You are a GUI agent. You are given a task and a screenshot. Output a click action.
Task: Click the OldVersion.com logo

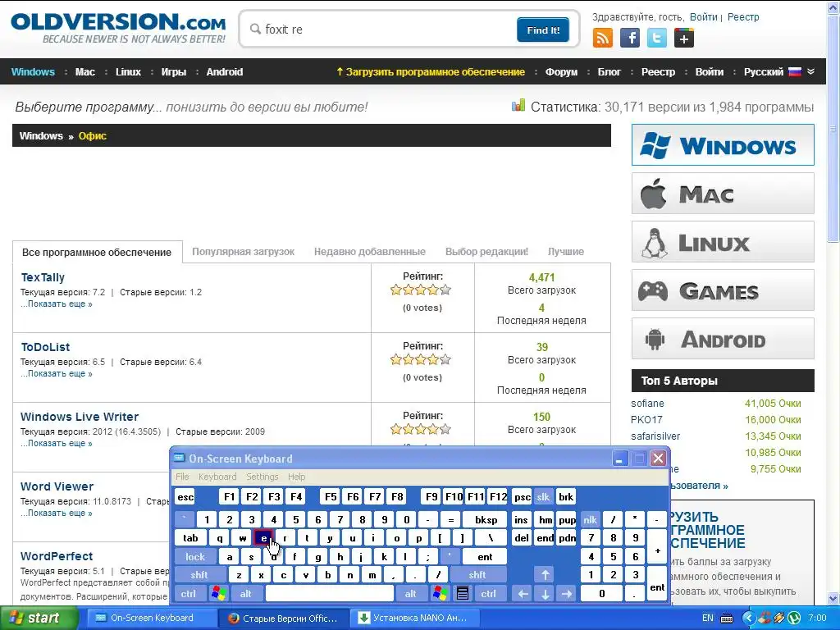118,28
